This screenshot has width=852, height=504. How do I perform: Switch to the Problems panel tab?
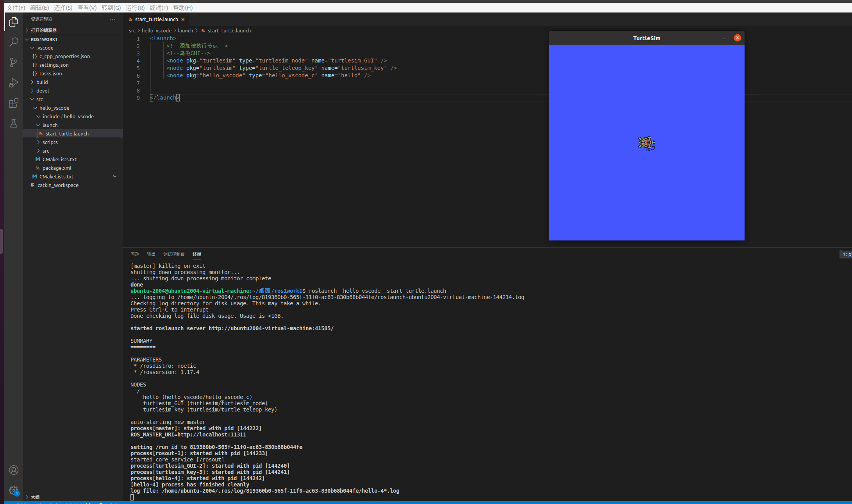[135, 254]
